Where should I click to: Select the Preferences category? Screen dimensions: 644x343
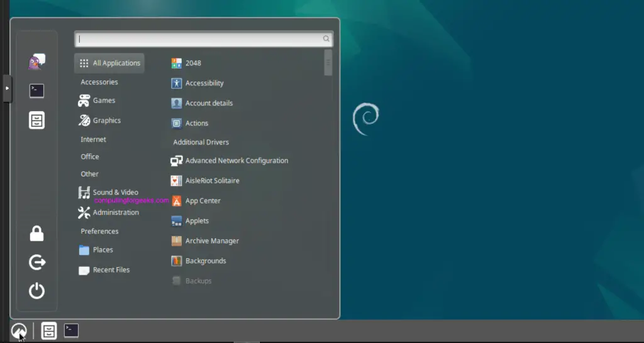99,231
